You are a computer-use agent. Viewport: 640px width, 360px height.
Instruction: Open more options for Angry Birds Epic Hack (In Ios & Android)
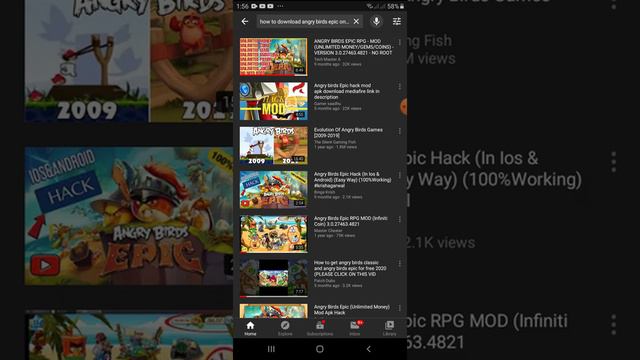click(399, 175)
